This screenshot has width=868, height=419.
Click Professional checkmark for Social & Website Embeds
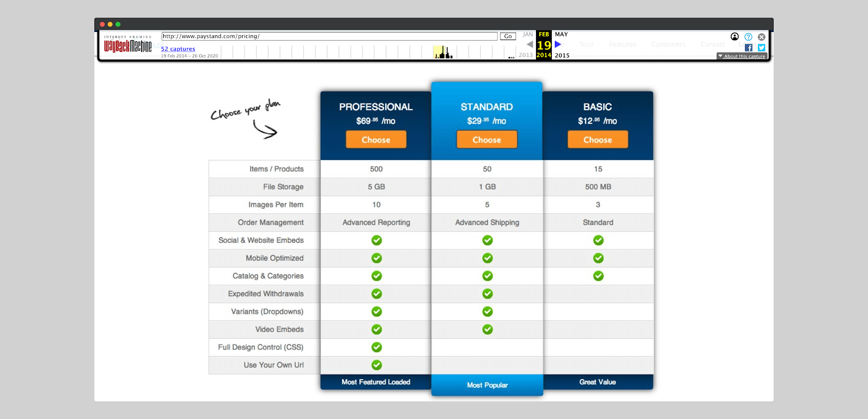click(x=376, y=240)
